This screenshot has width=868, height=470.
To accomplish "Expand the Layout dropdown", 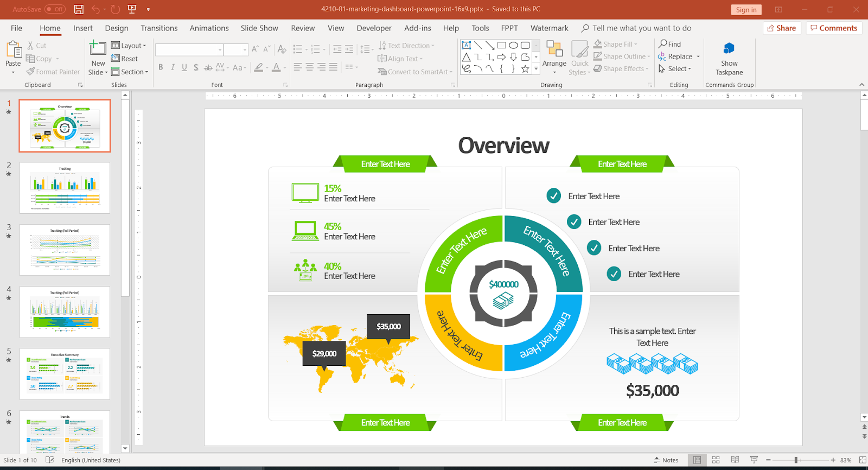I will [129, 46].
